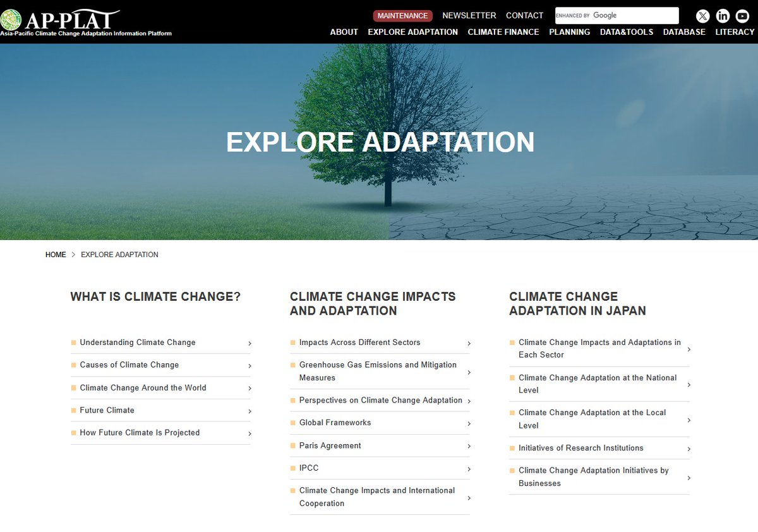Open Climate Change Adaptation at Local Level
758x532 pixels.
coord(593,419)
